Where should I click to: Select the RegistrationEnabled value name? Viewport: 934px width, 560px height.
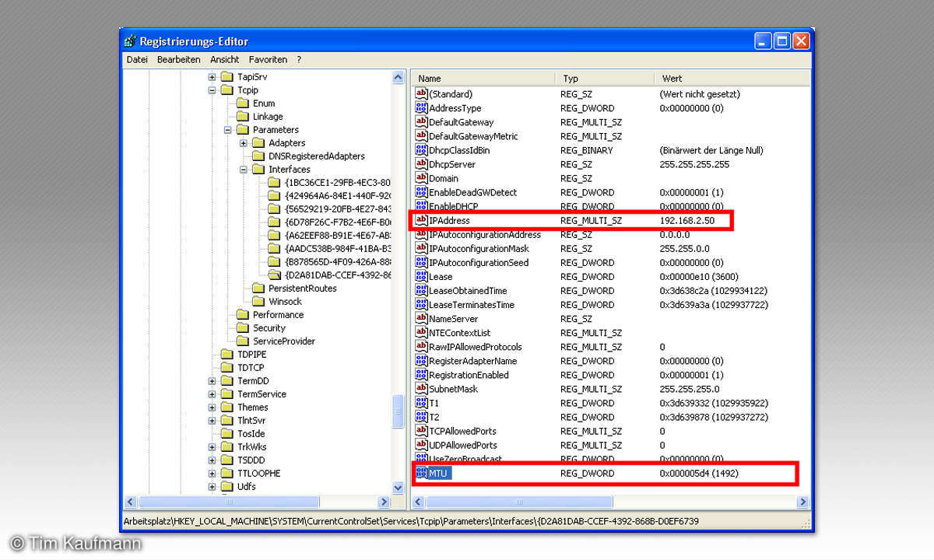pos(469,375)
